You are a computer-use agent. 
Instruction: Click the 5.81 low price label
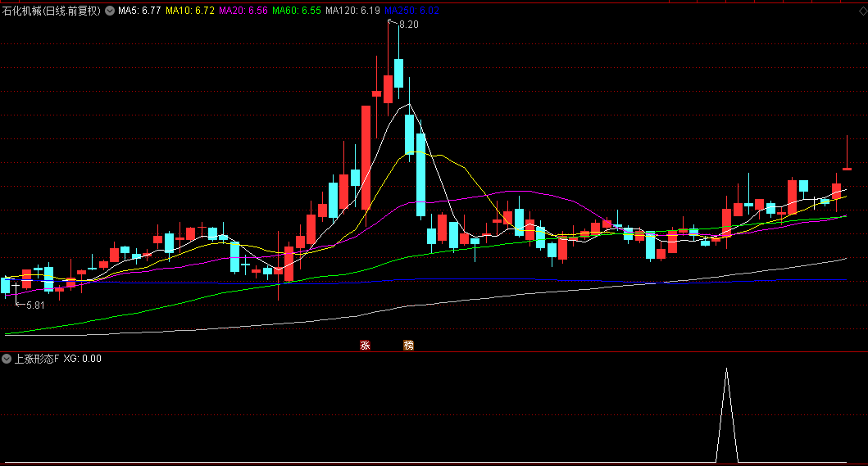(35, 305)
